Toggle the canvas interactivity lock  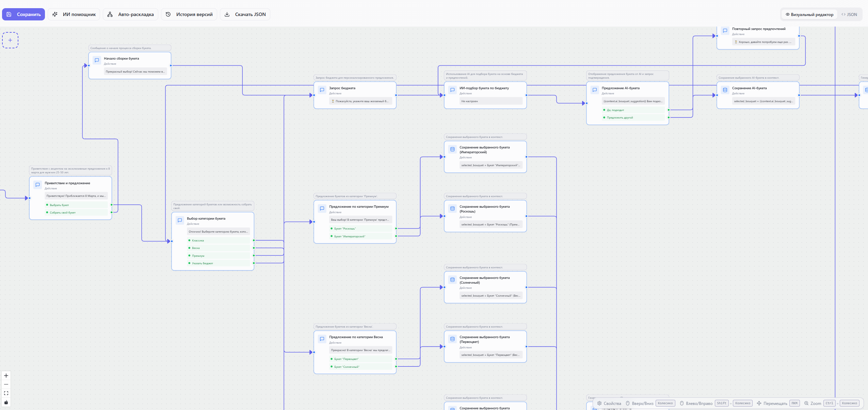6,402
